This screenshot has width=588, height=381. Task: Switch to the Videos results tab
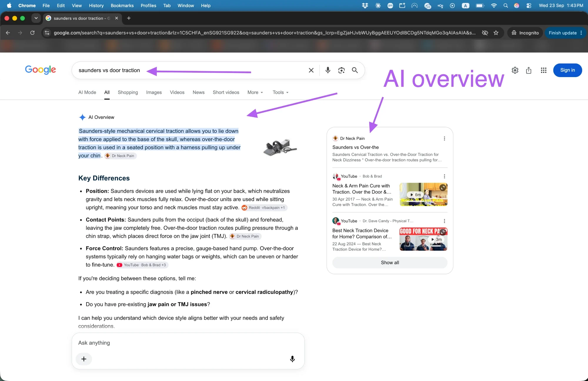[x=177, y=92]
